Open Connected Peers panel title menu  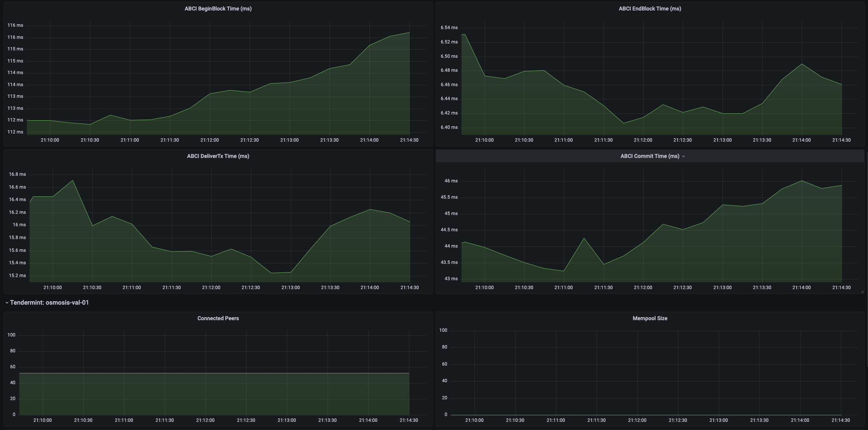(x=218, y=318)
